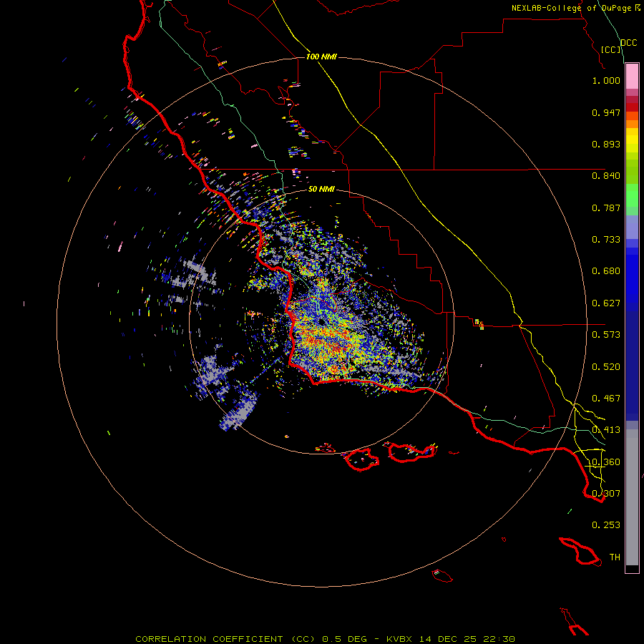The height and width of the screenshot is (644, 644).
Task: Click the 0.947 scale value
Action: click(x=606, y=112)
